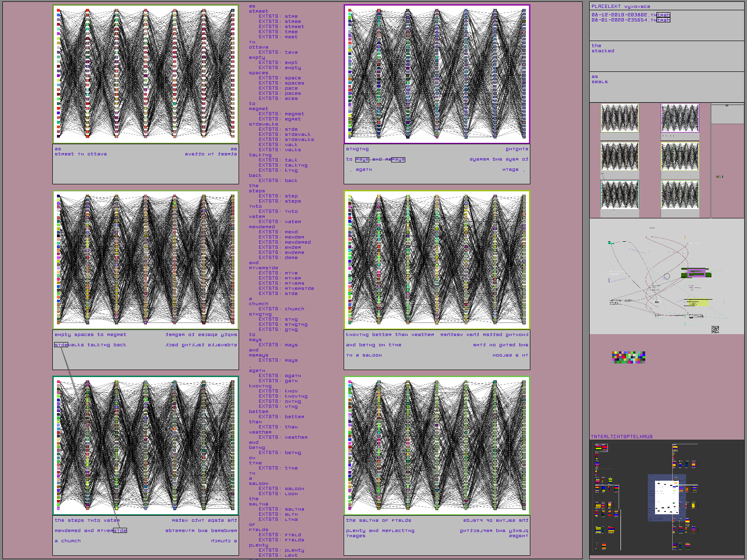Open the 08-12-2019-203802 file entry

click(630, 15)
